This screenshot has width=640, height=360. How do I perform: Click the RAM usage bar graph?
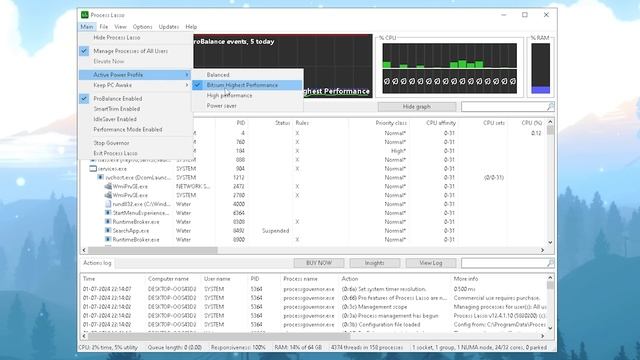pyautogui.click(x=540, y=69)
